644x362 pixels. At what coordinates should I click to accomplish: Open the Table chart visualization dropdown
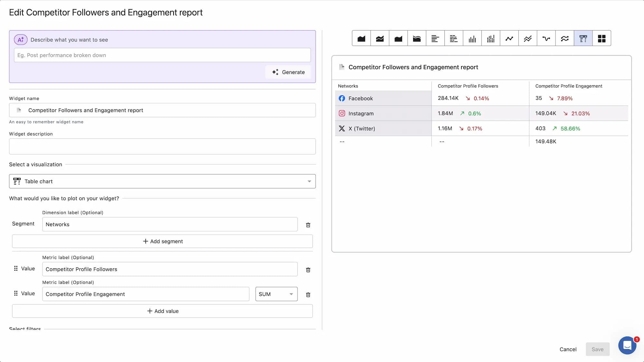162,181
